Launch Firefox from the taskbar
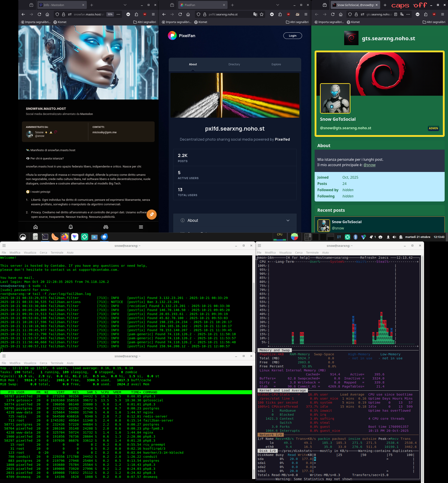This screenshot has height=483, width=448. [x=65, y=237]
